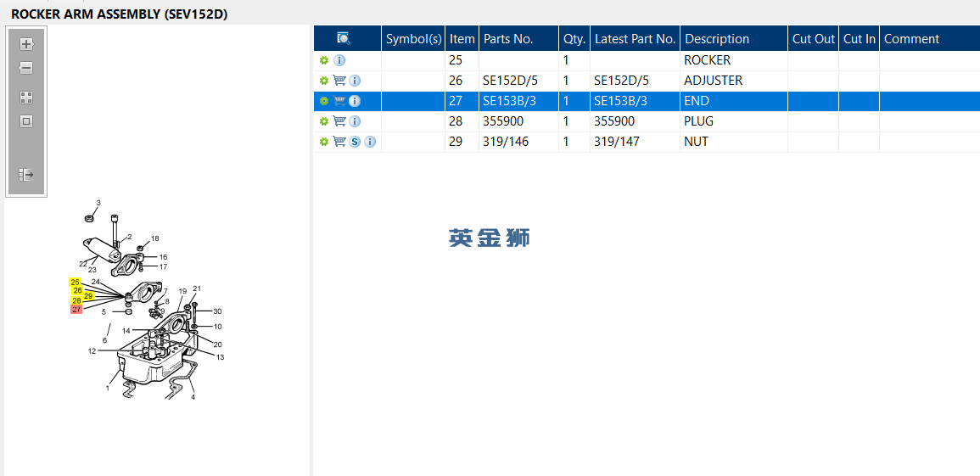Image resolution: width=980 pixels, height=476 pixels.
Task: Click callout 3 in the diagram
Action: coord(98,203)
